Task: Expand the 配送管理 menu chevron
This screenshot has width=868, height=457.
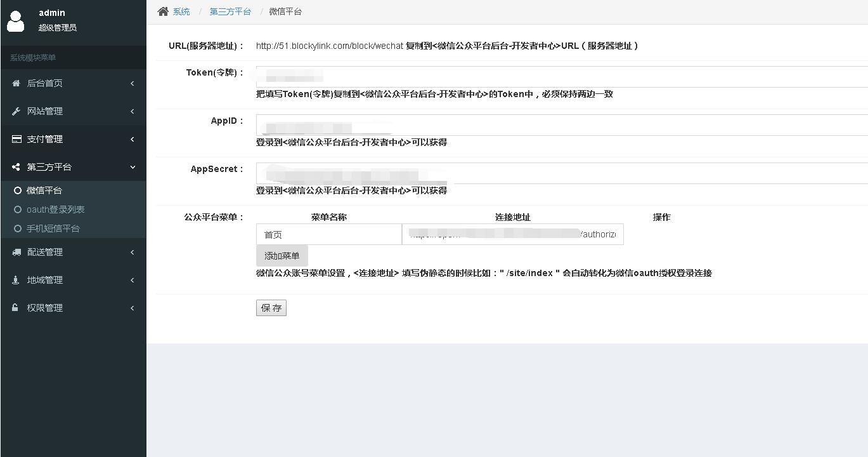Action: 133,252
